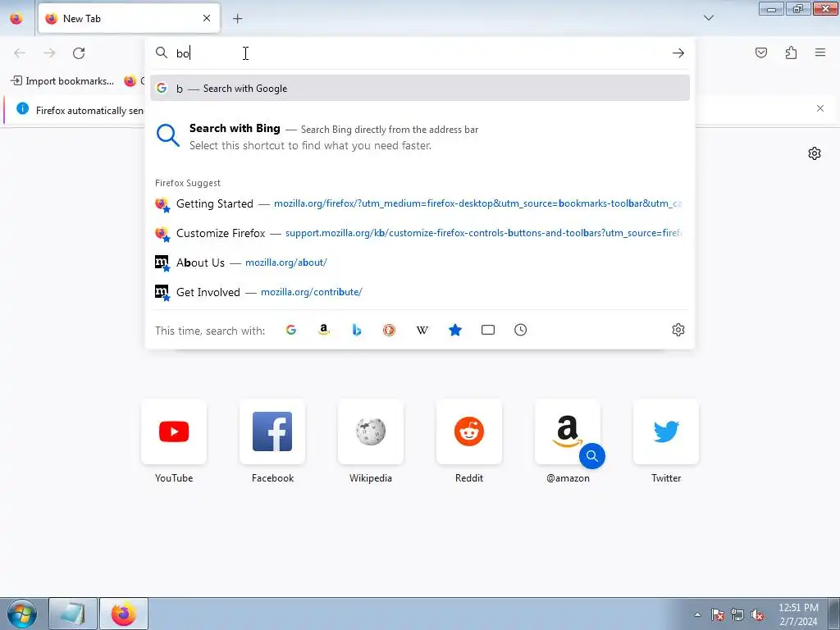Open the Customize Firefox suggestion
The image size is (840, 630).
click(420, 233)
